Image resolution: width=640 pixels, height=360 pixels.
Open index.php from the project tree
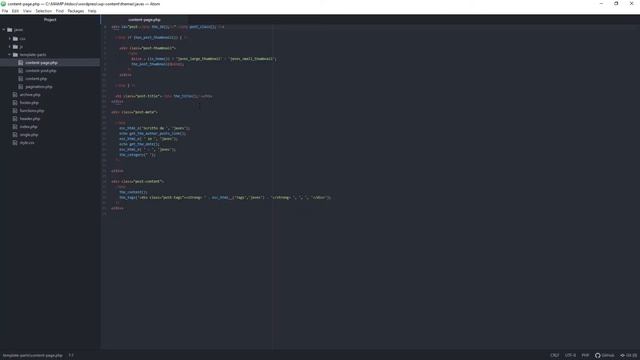tap(28, 127)
